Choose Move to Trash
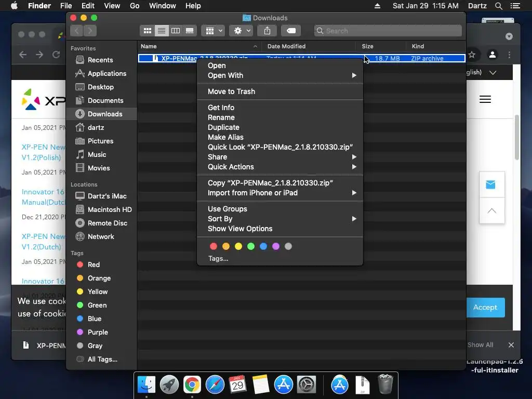Screen dimensions: 532x399 [x=280, y=91]
